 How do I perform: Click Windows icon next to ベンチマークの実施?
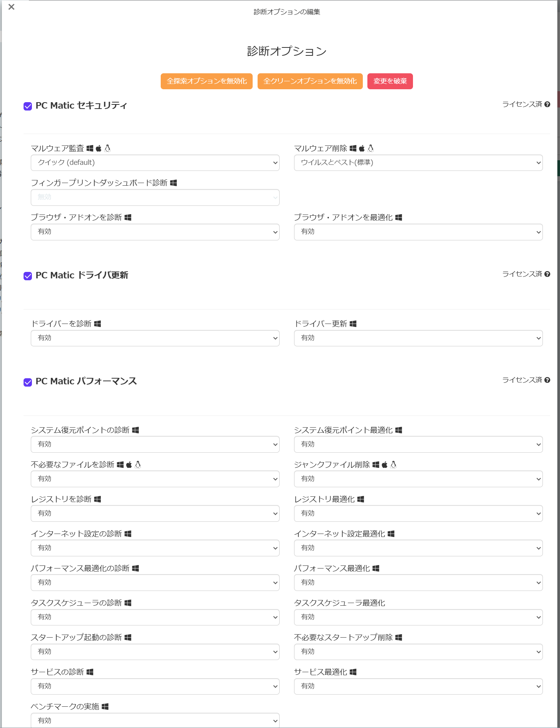[105, 707]
